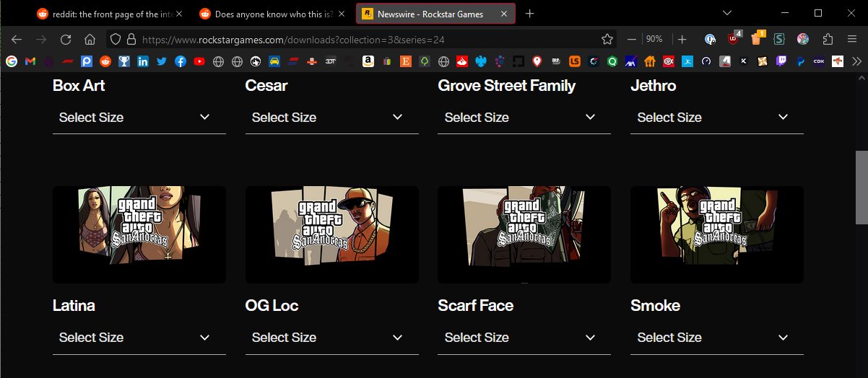Viewport: 868px width, 378px height.
Task: Open Cesar Select Size dropdown
Action: pyautogui.click(x=332, y=118)
